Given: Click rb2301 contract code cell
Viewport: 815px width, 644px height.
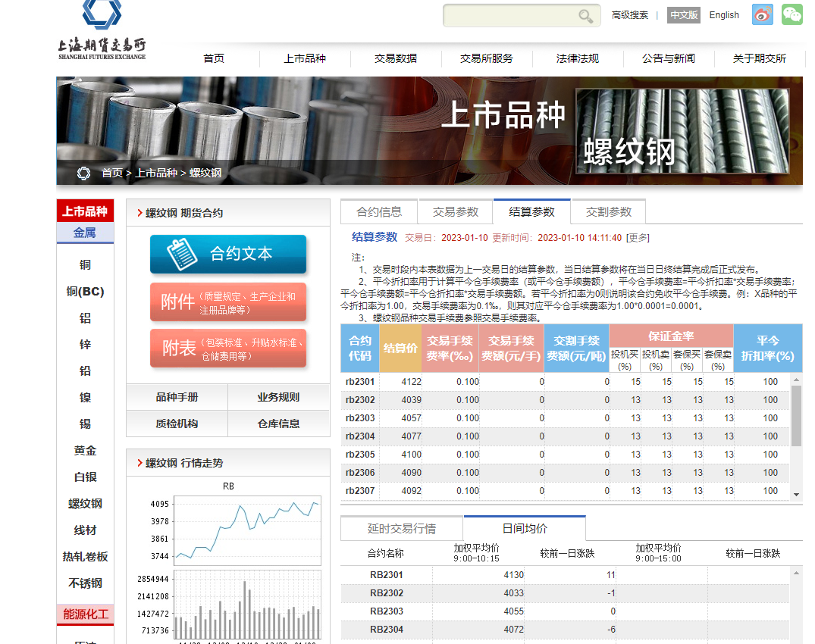Looking at the screenshot, I should pyautogui.click(x=359, y=382).
